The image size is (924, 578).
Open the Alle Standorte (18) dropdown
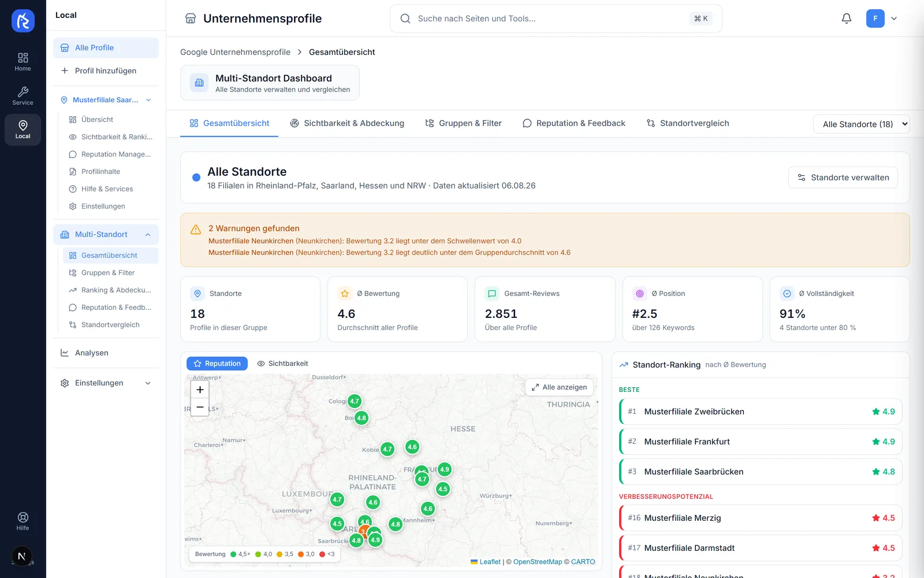[861, 124]
